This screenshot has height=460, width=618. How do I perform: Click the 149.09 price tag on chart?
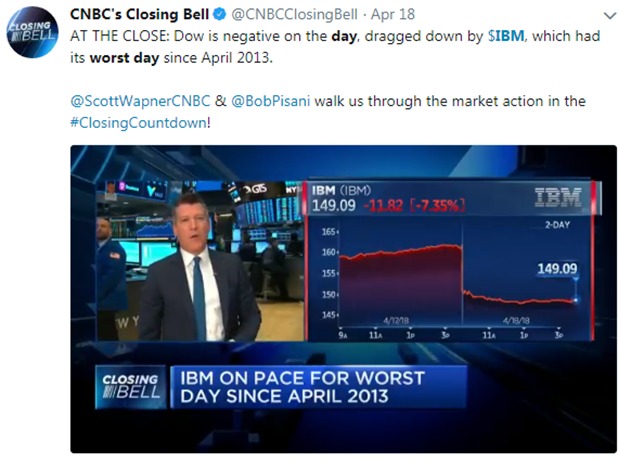pyautogui.click(x=558, y=269)
